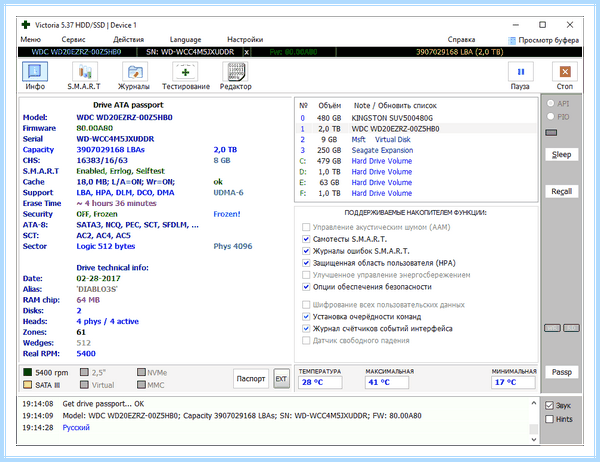Enable the Hints checkbox
600x462 pixels.
pos(549,419)
